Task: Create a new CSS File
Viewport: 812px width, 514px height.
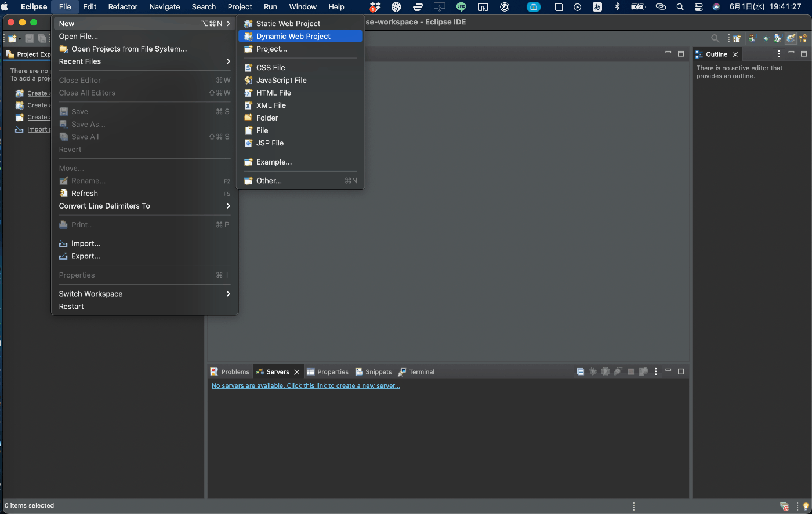Action: (x=300, y=68)
